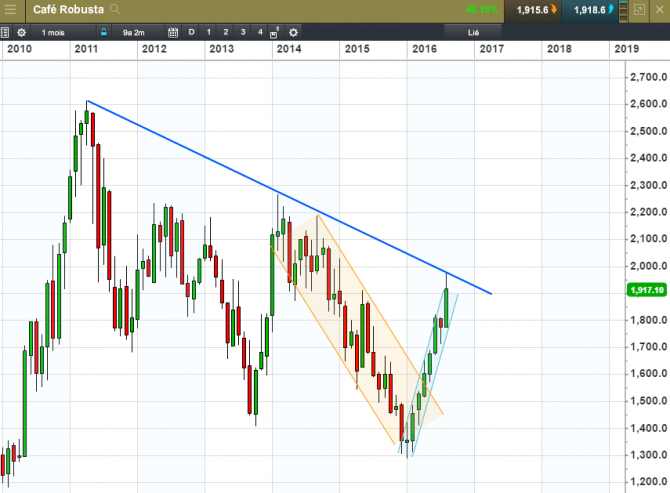Open chart settings gear left of 1 mois
Viewport: 670px width, 493px height.
(21, 32)
